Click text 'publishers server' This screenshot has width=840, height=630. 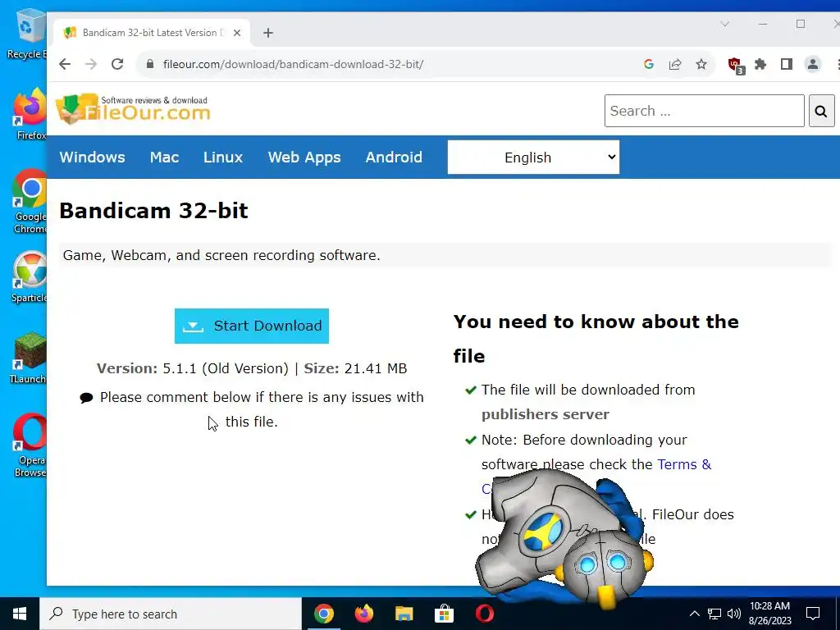coord(546,414)
